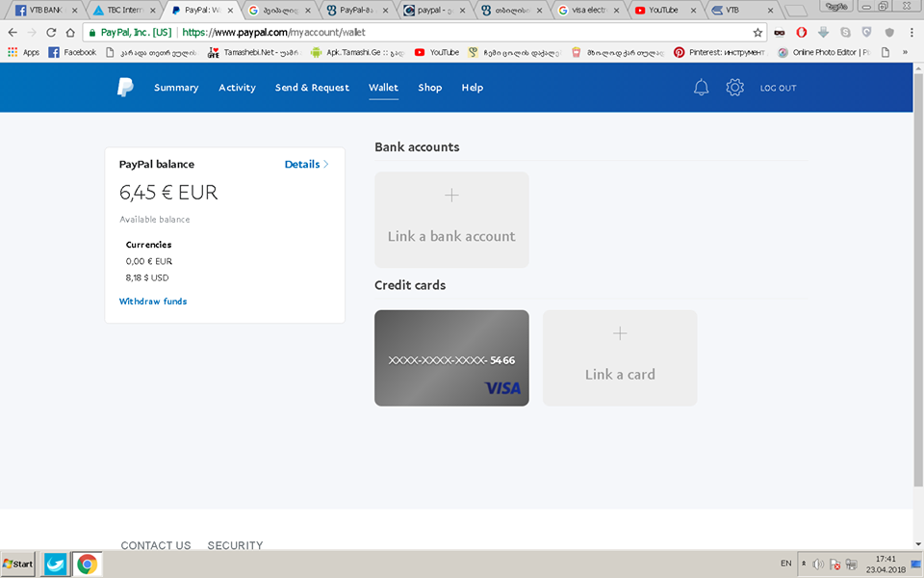Open Send & Request
Screen dimensions: 924x578
click(312, 88)
